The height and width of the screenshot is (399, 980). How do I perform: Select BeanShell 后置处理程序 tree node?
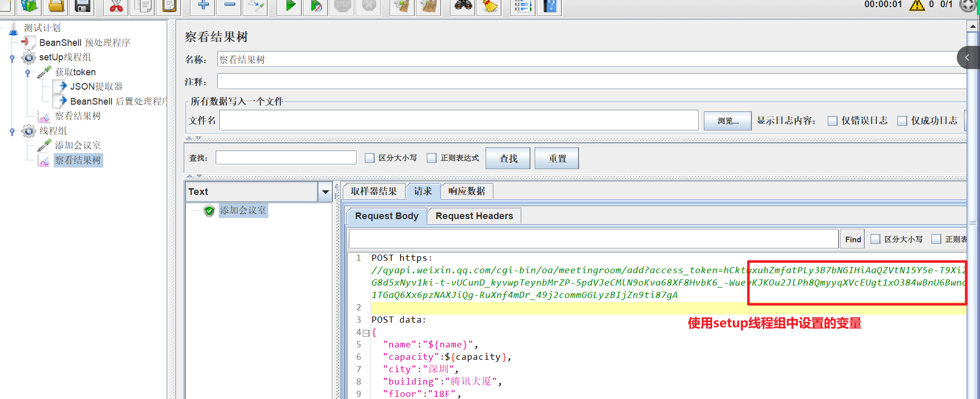(119, 102)
